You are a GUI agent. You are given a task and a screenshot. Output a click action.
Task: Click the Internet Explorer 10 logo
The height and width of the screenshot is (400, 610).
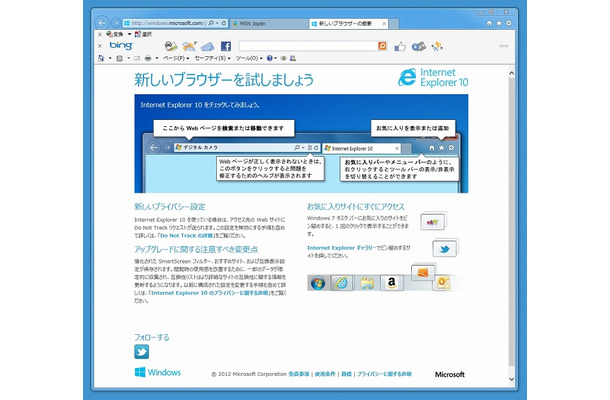(x=433, y=77)
